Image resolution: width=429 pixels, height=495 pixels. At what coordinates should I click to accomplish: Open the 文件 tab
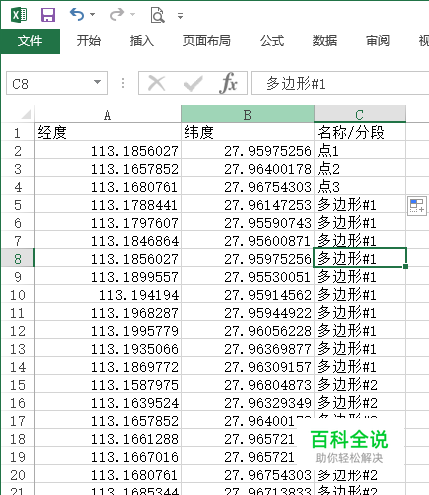click(30, 41)
